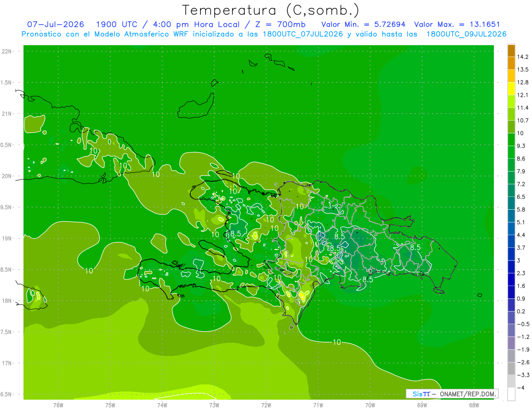Click the -3.3 value on the colorbar

pos(523,375)
